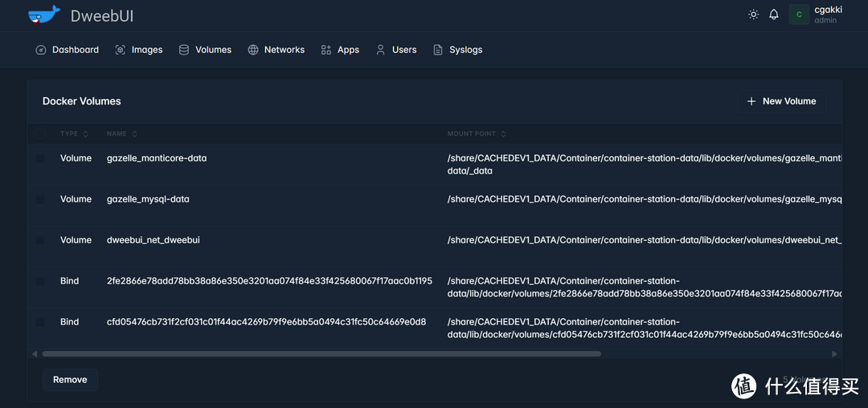The image size is (868, 408).
Task: Click the DweebUI whale logo
Action: [x=44, y=15]
